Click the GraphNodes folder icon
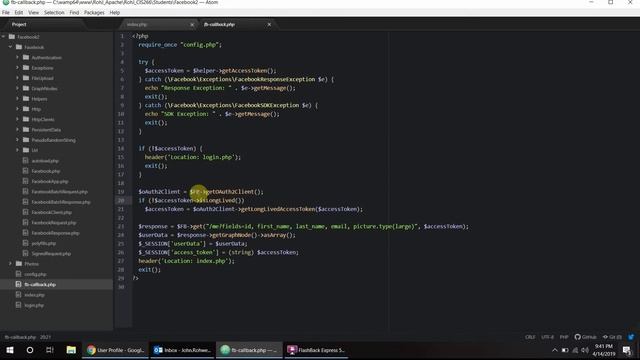This screenshot has width=640, height=360. [x=26, y=88]
